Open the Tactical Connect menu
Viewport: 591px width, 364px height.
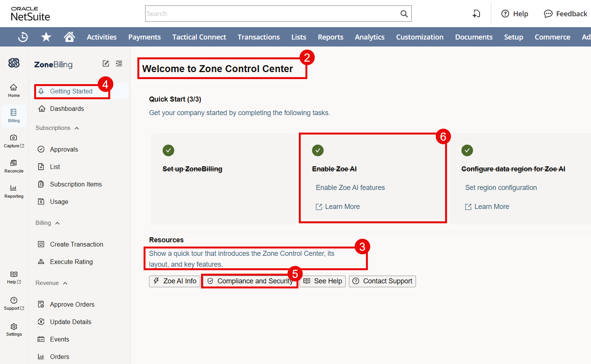199,37
